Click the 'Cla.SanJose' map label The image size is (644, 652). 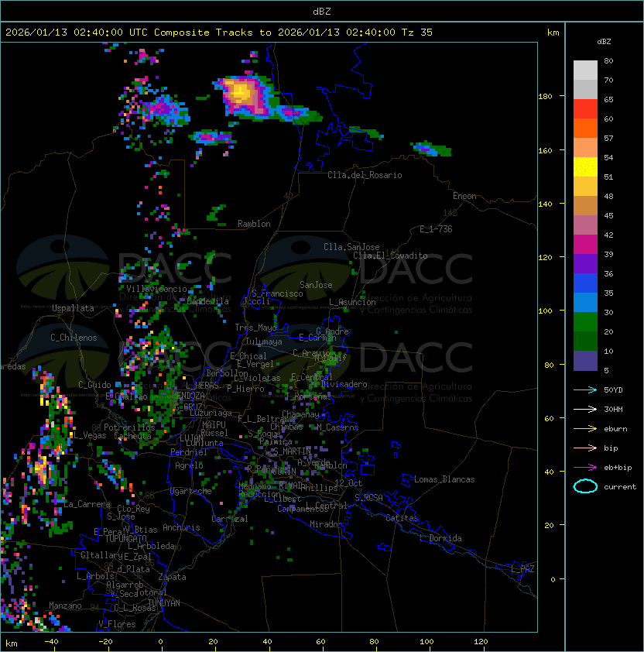point(351,247)
